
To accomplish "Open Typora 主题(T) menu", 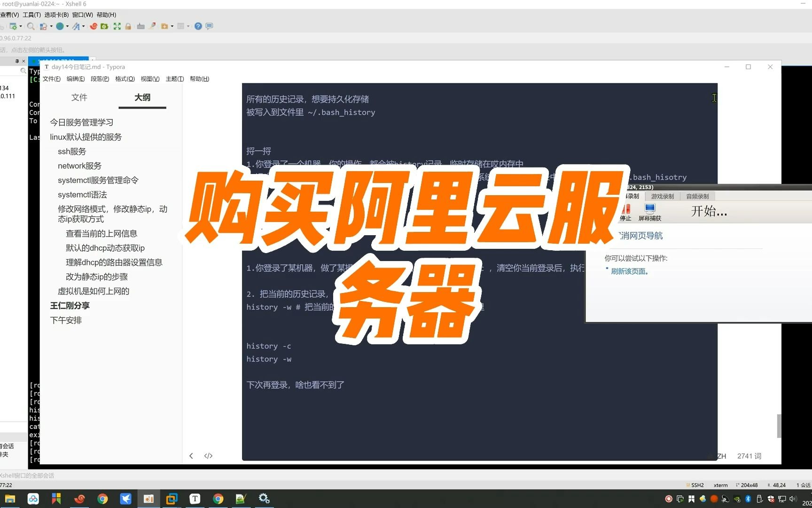I will 175,79.
